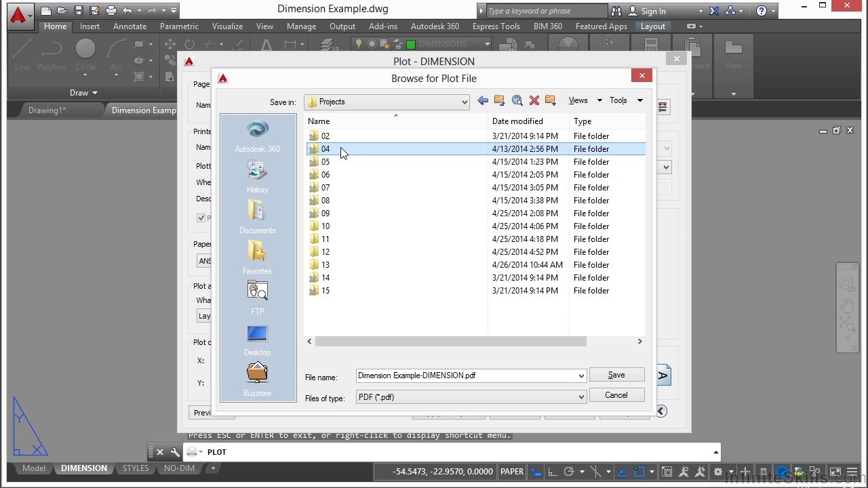Expand the File name dropdown arrow
This screenshot has height=488, width=868.
(581, 375)
